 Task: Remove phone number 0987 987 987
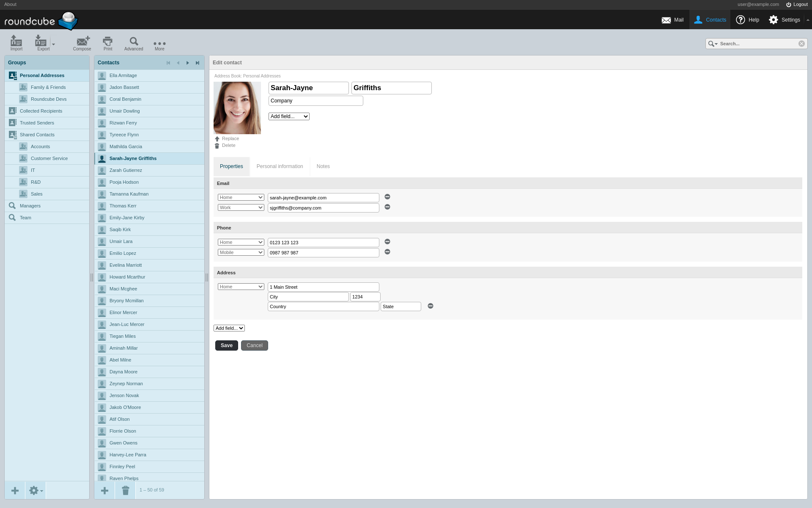point(387,252)
